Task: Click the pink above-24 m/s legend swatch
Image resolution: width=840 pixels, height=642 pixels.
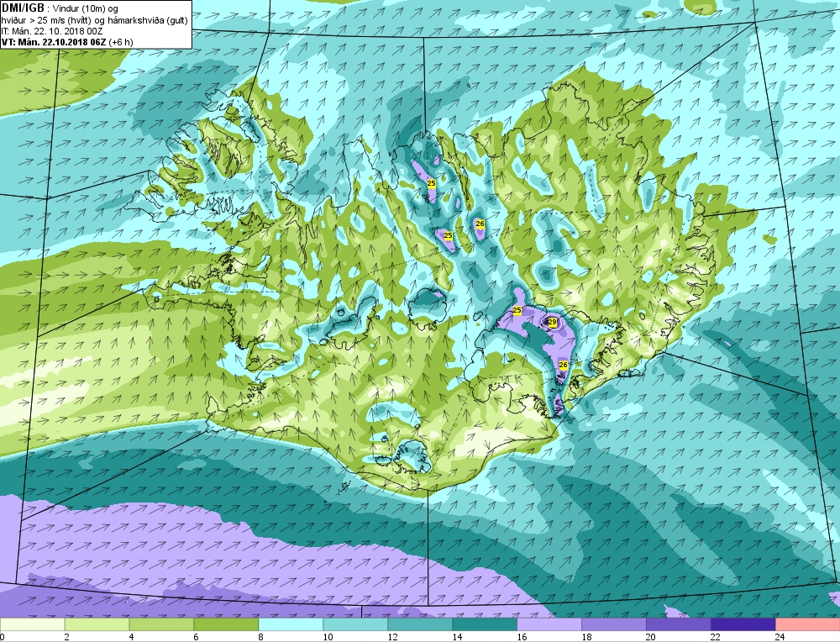Action: click(808, 624)
